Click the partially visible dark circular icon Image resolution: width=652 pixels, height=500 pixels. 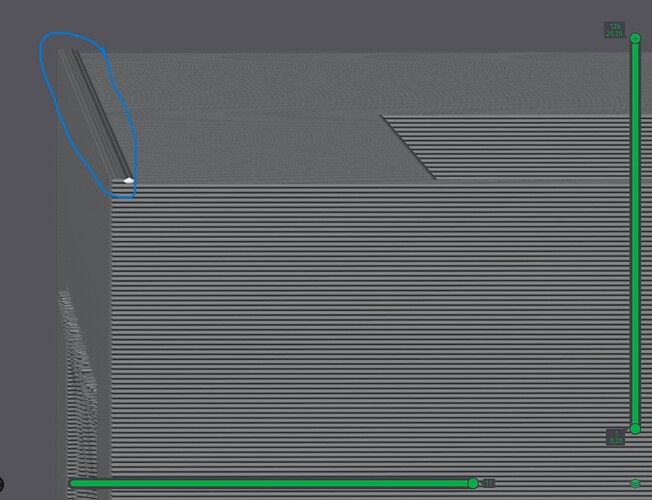(x=1, y=484)
